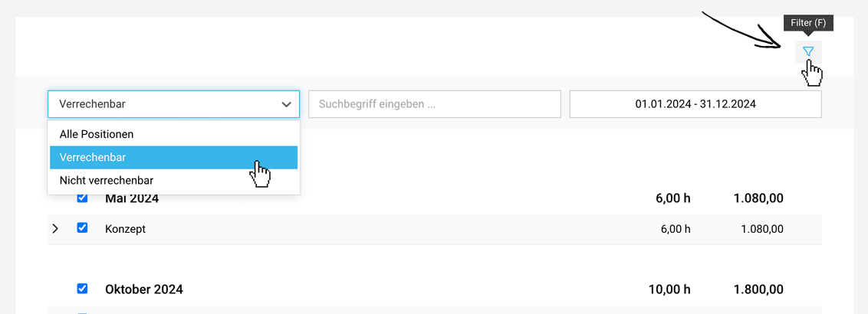
Task: Click the Konzept row label
Action: [125, 229]
